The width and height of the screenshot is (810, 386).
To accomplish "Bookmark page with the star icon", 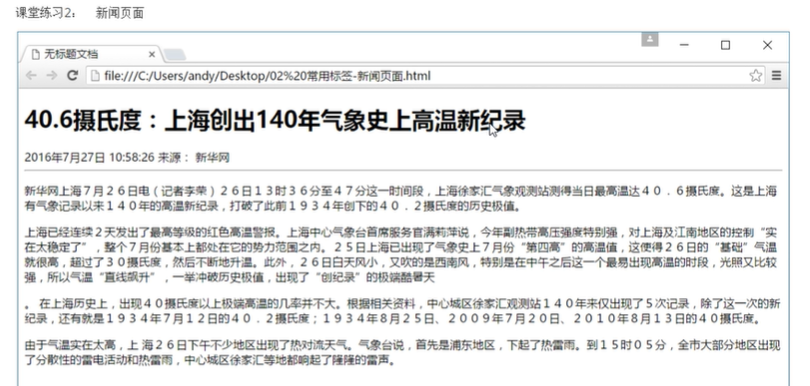I will click(755, 76).
